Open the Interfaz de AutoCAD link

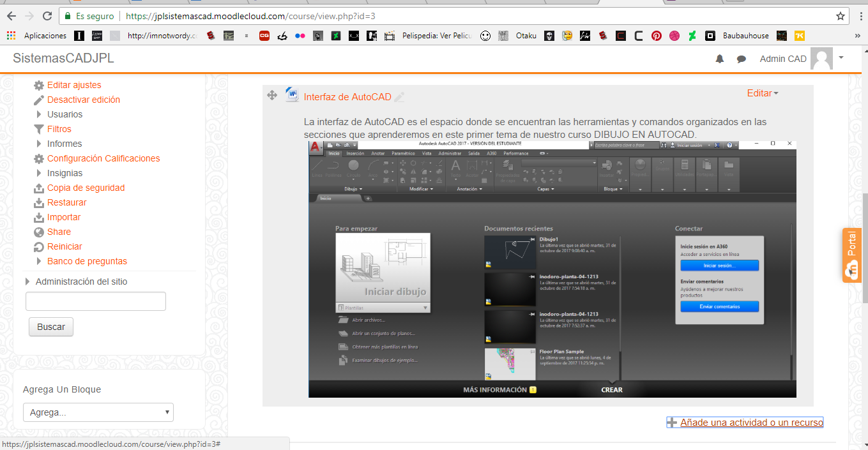[x=347, y=97]
